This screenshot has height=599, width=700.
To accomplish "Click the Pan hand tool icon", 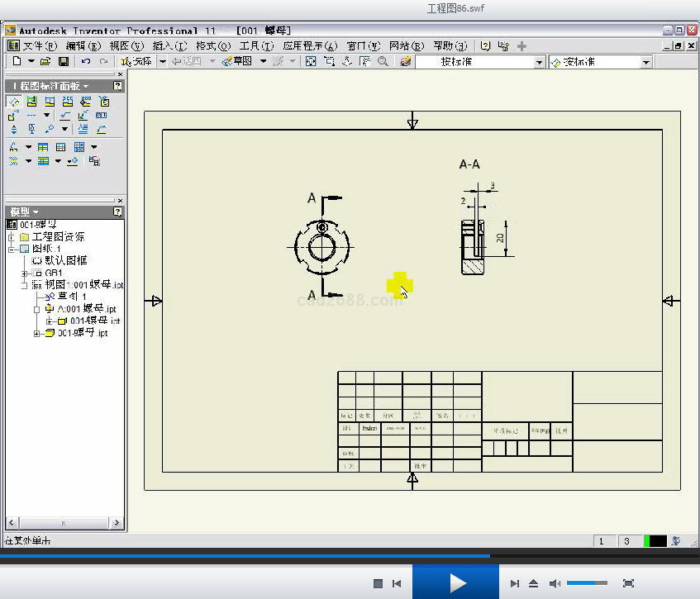I will 364,61.
